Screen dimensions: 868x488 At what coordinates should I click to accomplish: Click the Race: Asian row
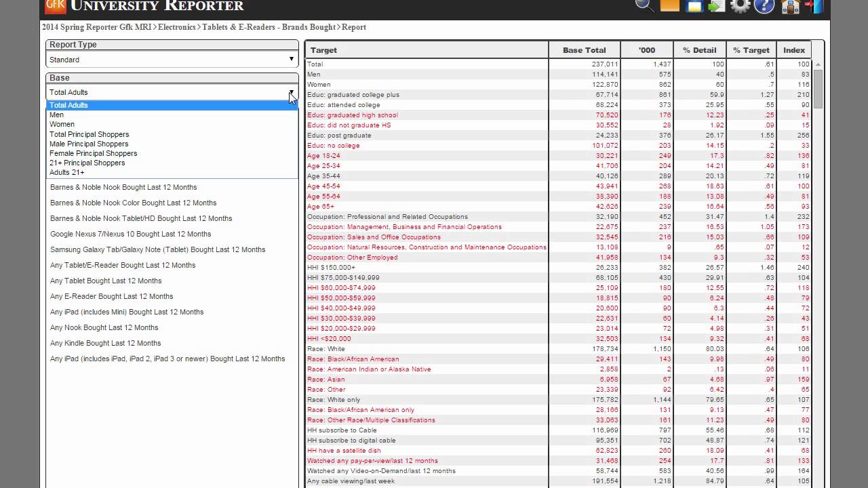click(558, 380)
